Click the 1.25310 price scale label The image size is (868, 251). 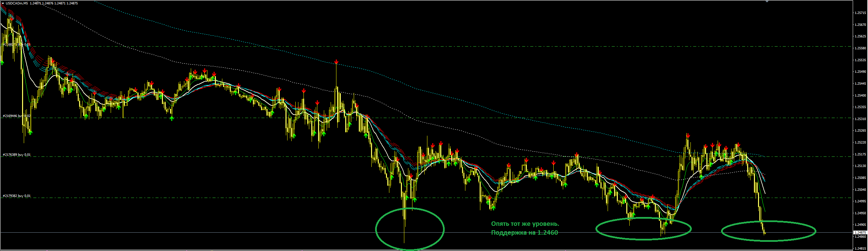point(860,119)
